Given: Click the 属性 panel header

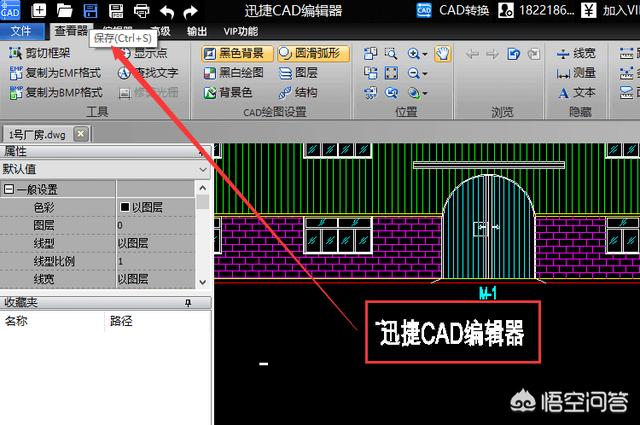Looking at the screenshot, I should click(105, 151).
